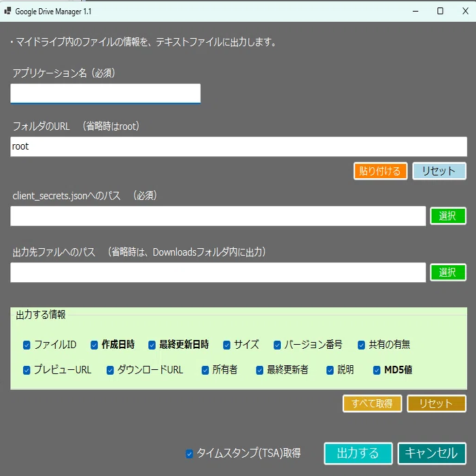Click the 出力先ファルへのパス label text
476x476 pixels.
pyautogui.click(x=54, y=252)
